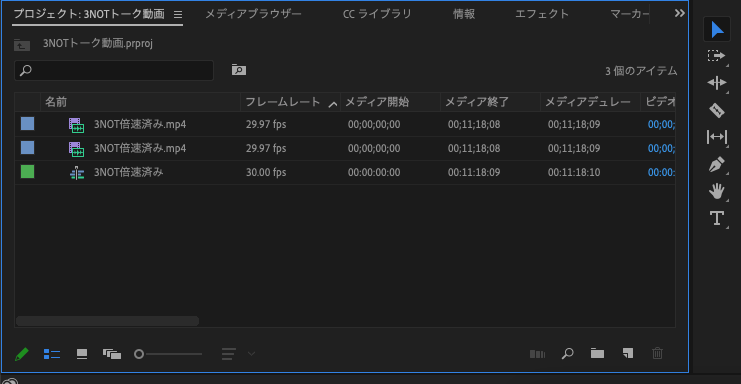Viewport: 741px width, 384px height.
Task: Switch to メディアブラウザー tab
Action: pyautogui.click(x=253, y=14)
